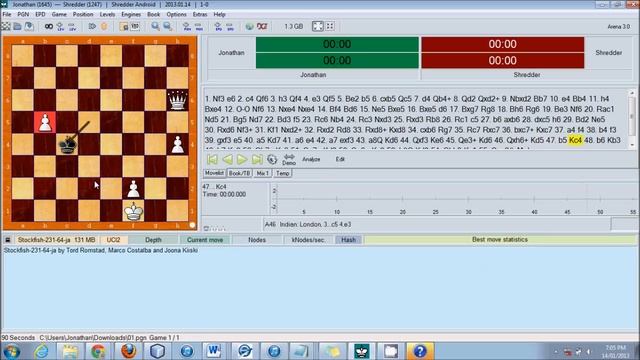Image resolution: width=640 pixels, height=360 pixels.
Task: Open the Help menu
Action: (219, 14)
